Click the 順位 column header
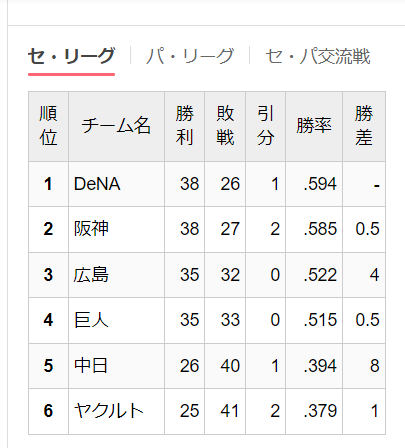This screenshot has height=448, width=405. tap(48, 126)
